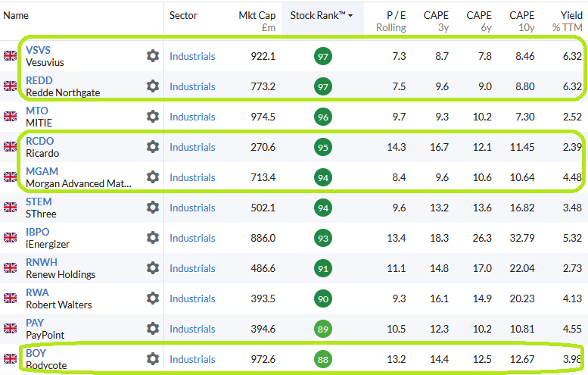Image resolution: width=588 pixels, height=375 pixels.
Task: Open the settings gear for iEnergizer
Action: click(153, 238)
